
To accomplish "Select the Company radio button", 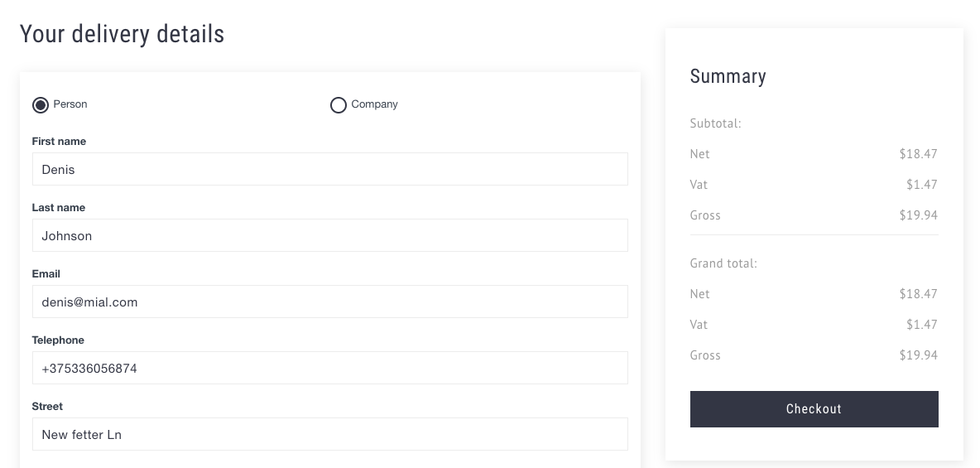I will (x=339, y=105).
